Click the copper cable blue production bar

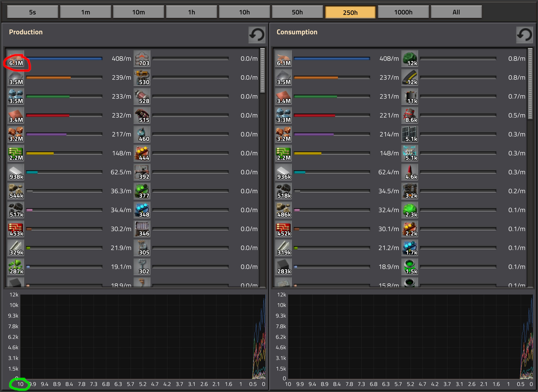[64, 58]
